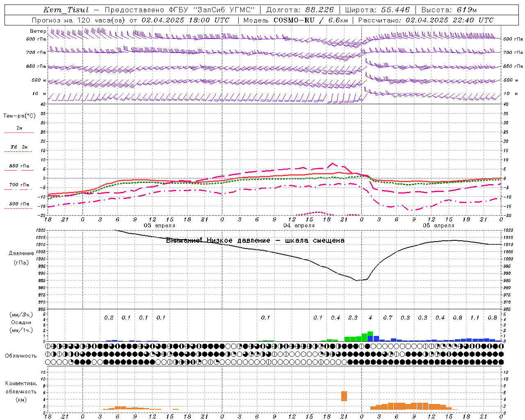Click the 0.7 precipitation total value
The height and width of the screenshot is (420, 525).
click(x=388, y=317)
